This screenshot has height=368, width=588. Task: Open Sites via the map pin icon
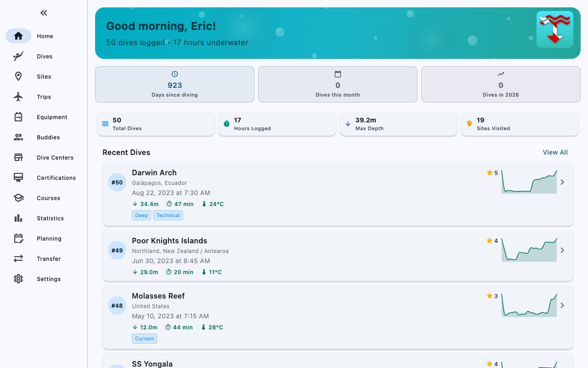point(18,76)
